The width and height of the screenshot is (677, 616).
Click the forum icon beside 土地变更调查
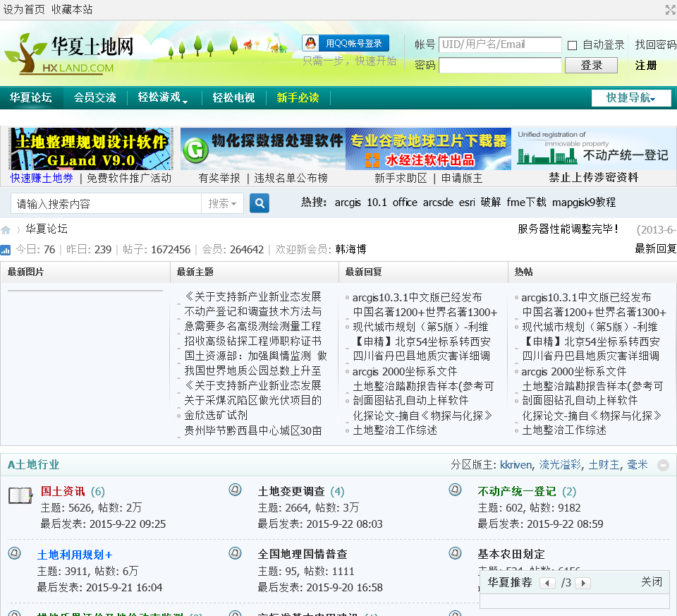(x=235, y=490)
